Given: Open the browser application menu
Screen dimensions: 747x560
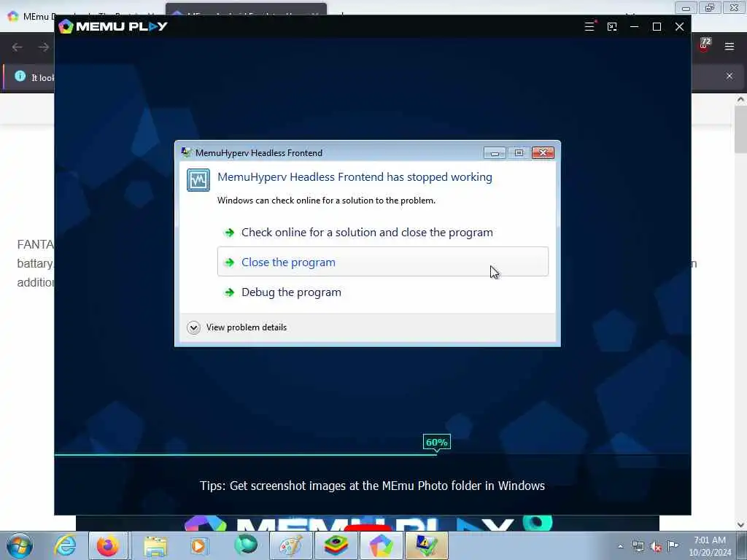Looking at the screenshot, I should pyautogui.click(x=729, y=46).
